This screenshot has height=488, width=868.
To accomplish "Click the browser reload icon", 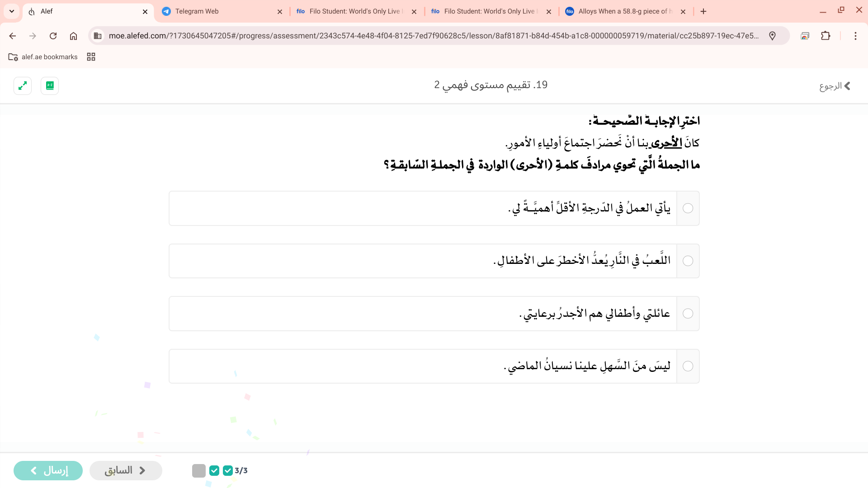I will click(x=53, y=36).
